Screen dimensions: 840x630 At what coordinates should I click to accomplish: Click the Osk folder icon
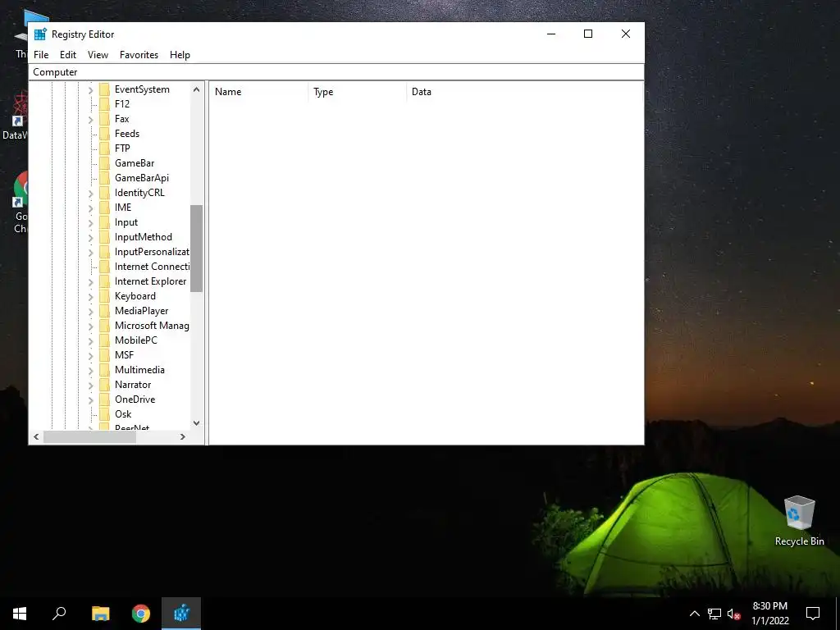point(104,414)
